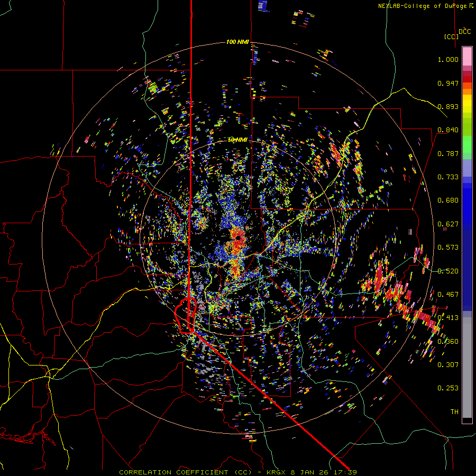Click the [CC] legend label

coord(451,36)
